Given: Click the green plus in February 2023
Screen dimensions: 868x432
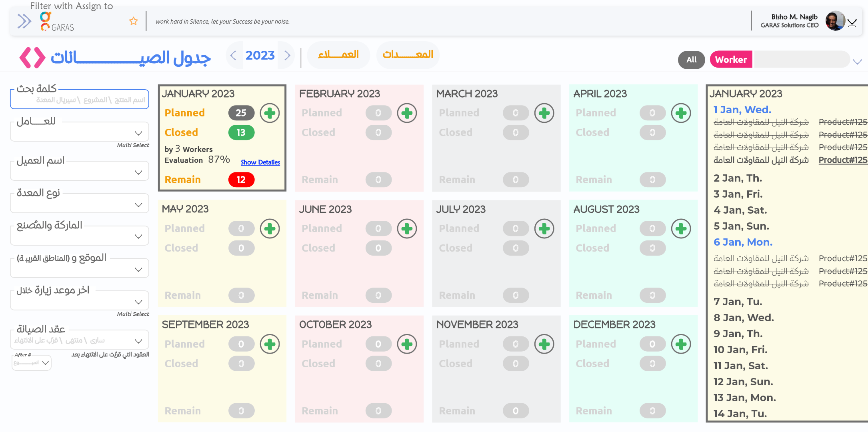Looking at the screenshot, I should pos(407,113).
